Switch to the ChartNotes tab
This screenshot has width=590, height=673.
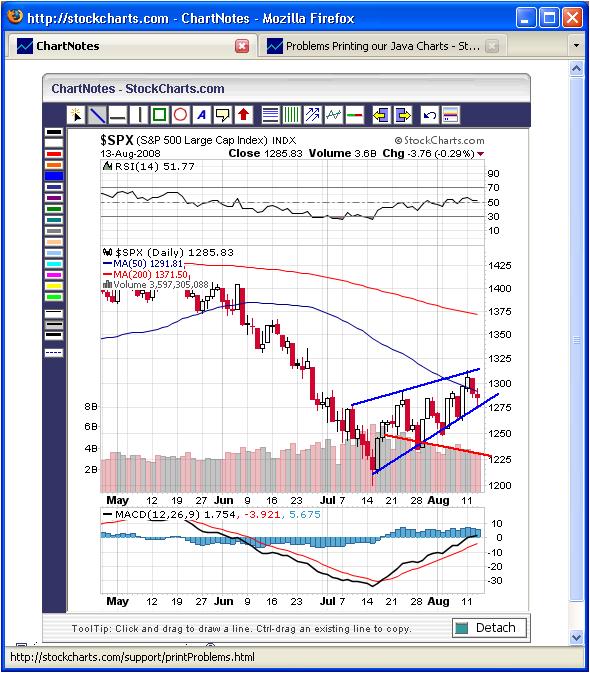point(131,46)
